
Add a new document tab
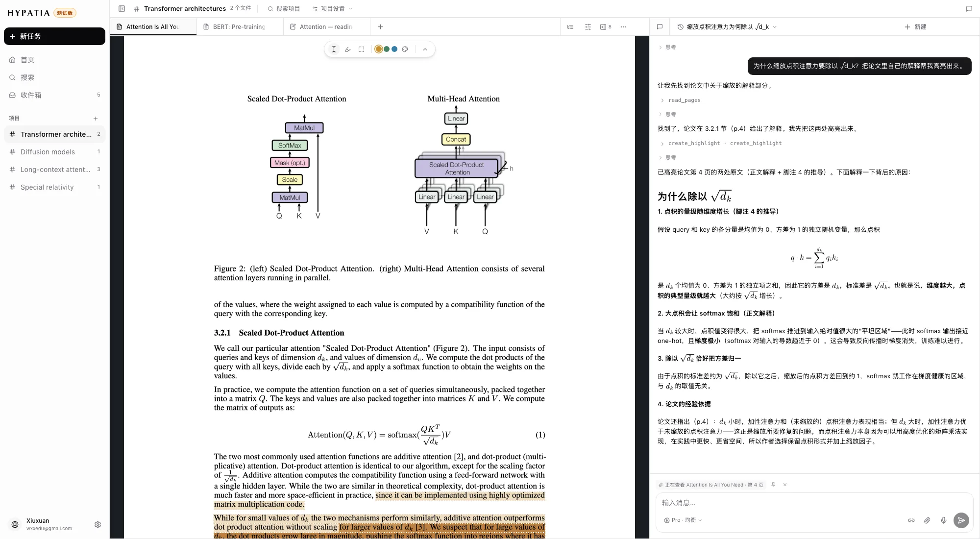pyautogui.click(x=380, y=27)
